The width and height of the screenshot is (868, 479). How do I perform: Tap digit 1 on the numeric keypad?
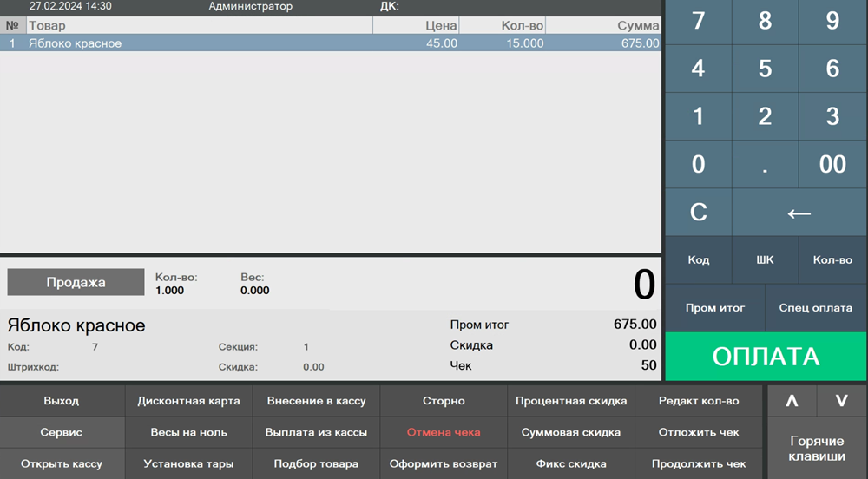pos(698,116)
